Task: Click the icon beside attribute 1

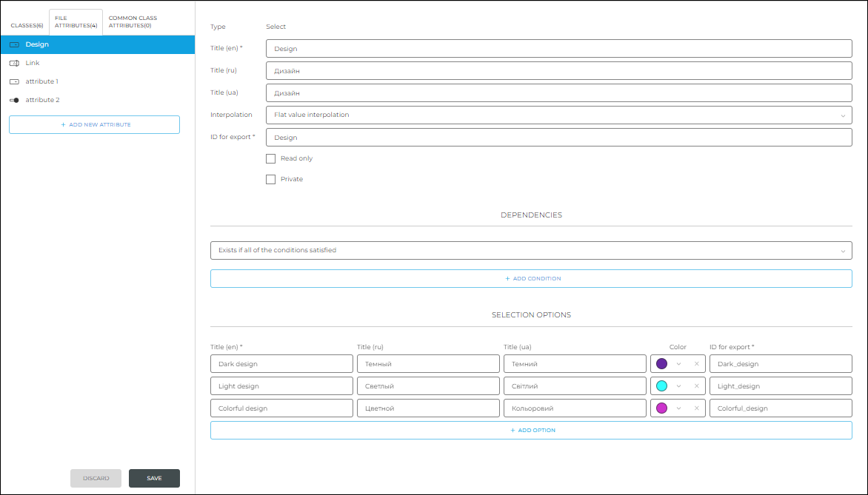Action: click(15, 81)
